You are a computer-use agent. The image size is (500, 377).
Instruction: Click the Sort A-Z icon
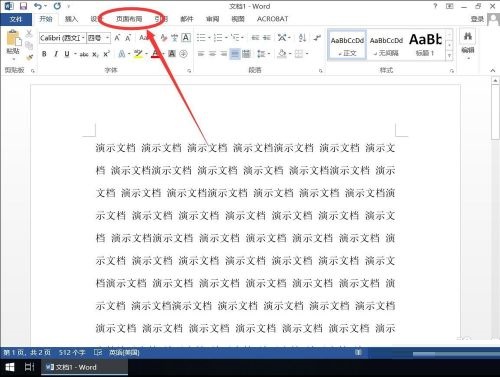pos(302,38)
